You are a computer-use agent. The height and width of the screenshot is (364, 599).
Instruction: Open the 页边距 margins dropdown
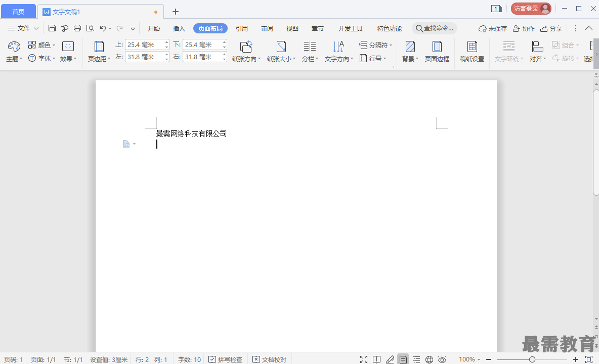point(99,52)
